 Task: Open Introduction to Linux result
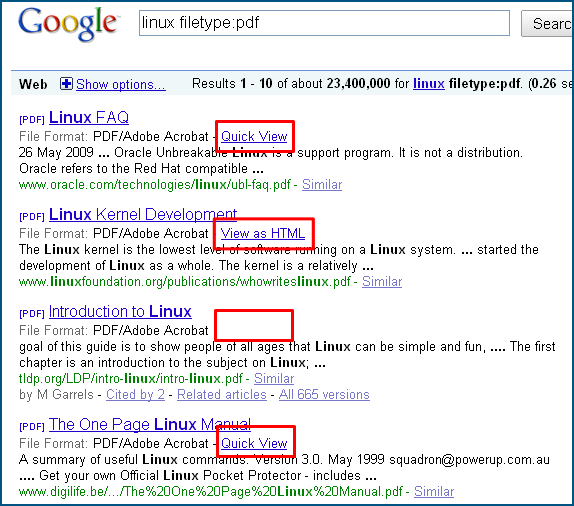120,312
